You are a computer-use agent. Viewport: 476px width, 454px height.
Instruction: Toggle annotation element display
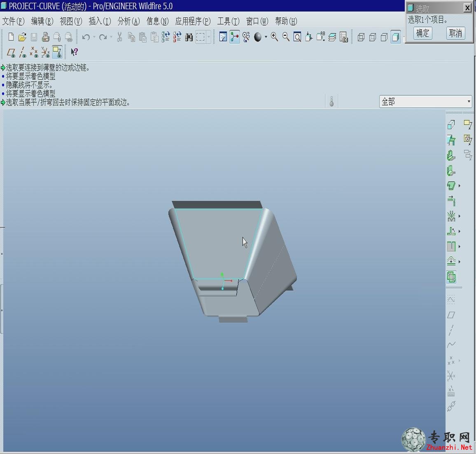pyautogui.click(x=57, y=52)
